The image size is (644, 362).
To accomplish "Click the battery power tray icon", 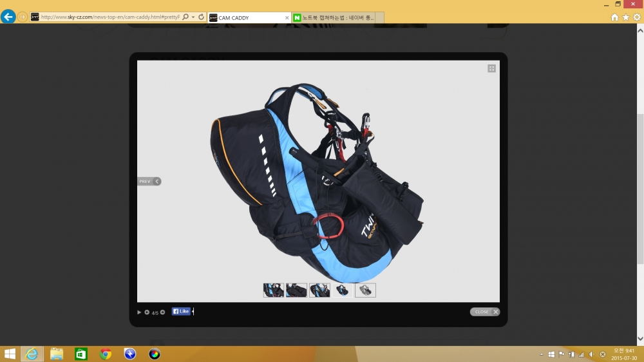I will (x=571, y=354).
